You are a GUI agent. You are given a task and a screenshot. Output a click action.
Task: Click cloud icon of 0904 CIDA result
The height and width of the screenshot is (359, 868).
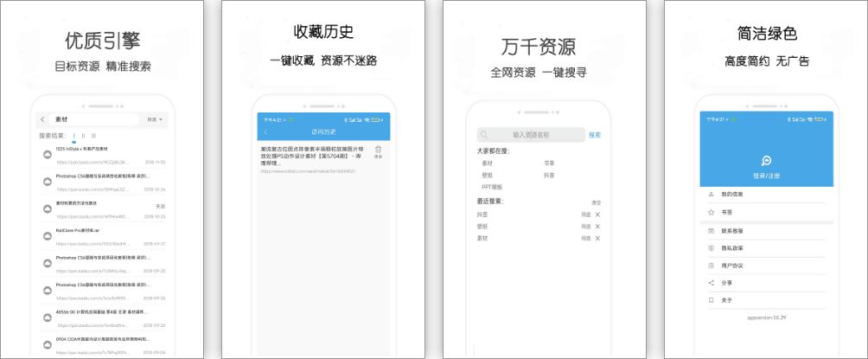click(48, 344)
